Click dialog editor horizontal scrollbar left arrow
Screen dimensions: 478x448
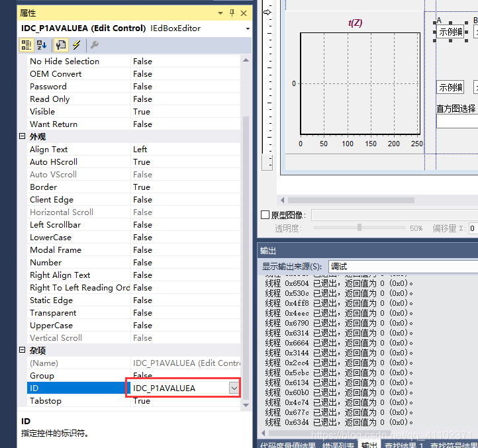[282, 201]
